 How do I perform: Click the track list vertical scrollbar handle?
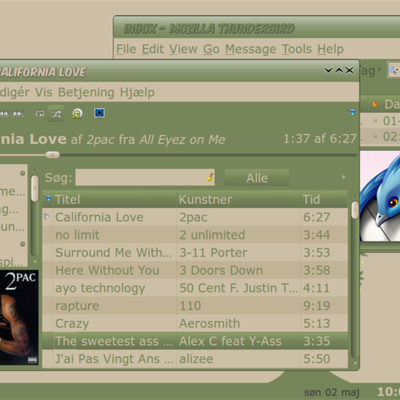click(x=355, y=210)
